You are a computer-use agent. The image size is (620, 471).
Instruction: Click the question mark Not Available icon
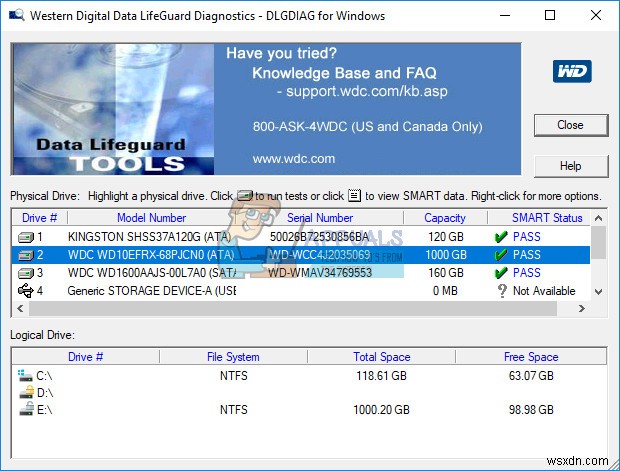coord(502,291)
